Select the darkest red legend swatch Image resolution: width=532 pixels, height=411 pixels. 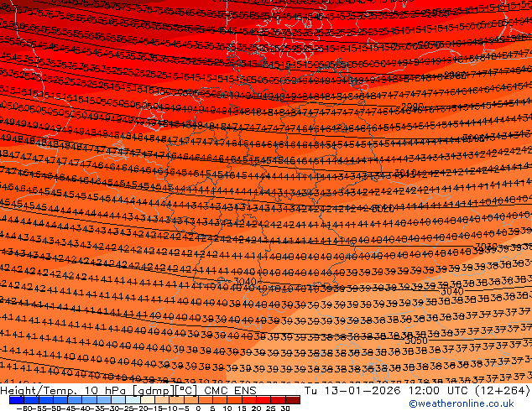click(293, 400)
